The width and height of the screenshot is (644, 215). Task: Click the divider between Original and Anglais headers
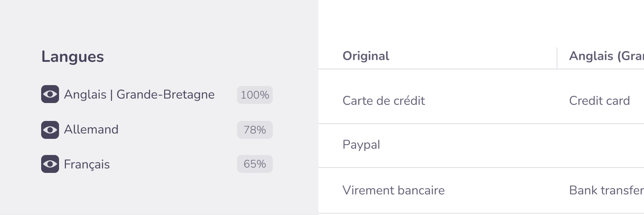click(557, 58)
